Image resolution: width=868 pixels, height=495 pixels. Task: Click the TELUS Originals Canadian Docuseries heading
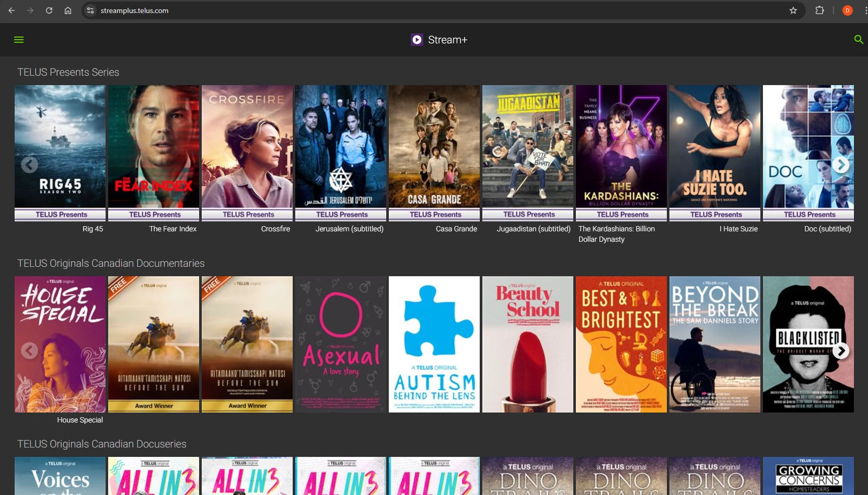pos(102,444)
